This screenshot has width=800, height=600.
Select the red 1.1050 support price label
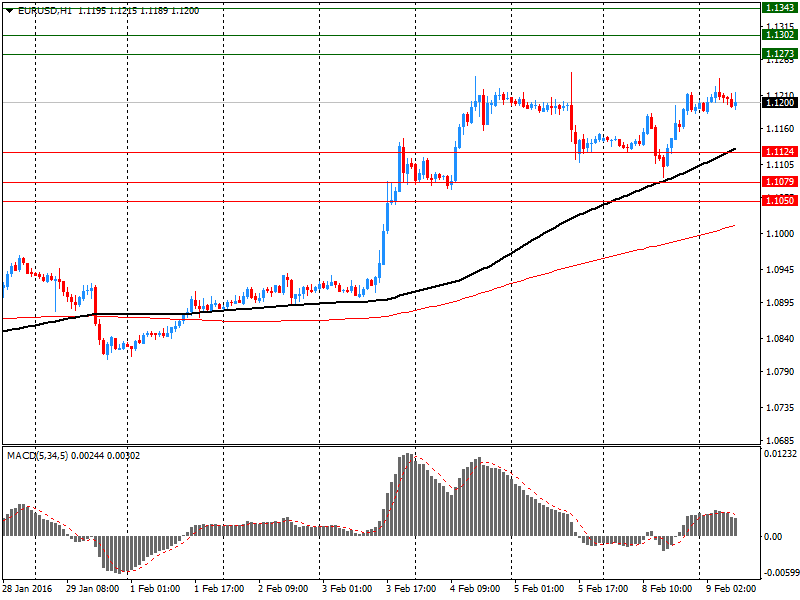(779, 201)
